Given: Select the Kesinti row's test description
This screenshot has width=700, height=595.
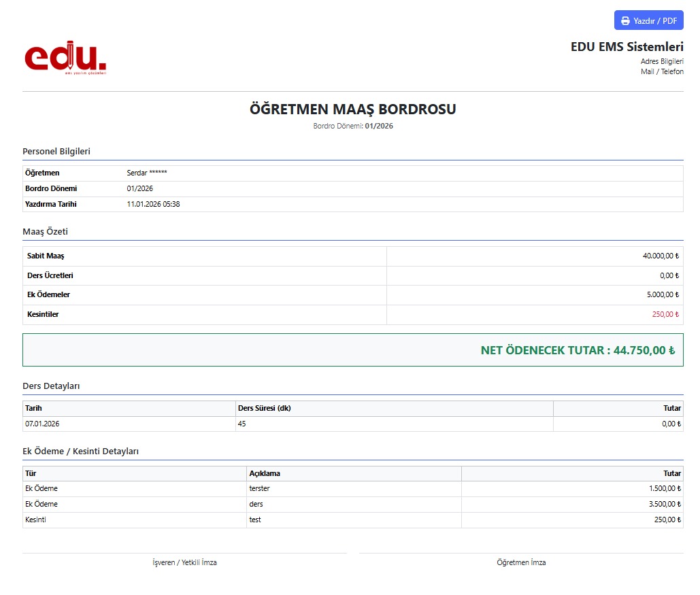Looking at the screenshot, I should [x=255, y=520].
